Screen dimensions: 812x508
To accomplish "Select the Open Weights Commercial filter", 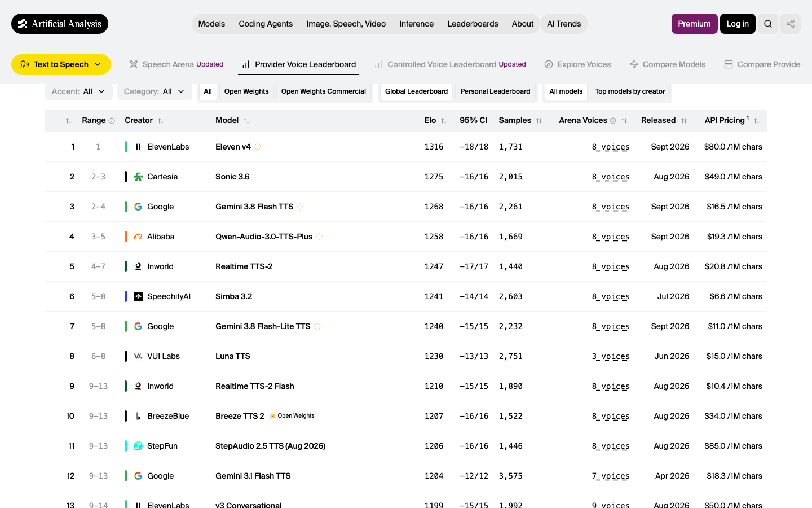I will 324,91.
